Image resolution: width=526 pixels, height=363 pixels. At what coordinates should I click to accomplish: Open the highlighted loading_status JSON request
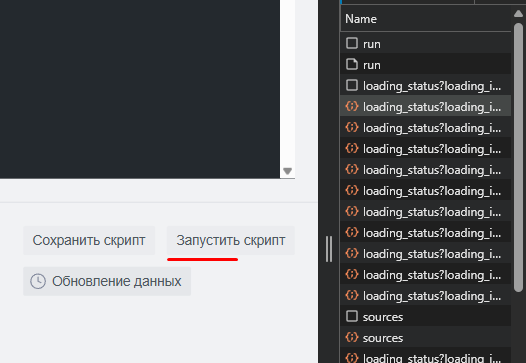425,107
